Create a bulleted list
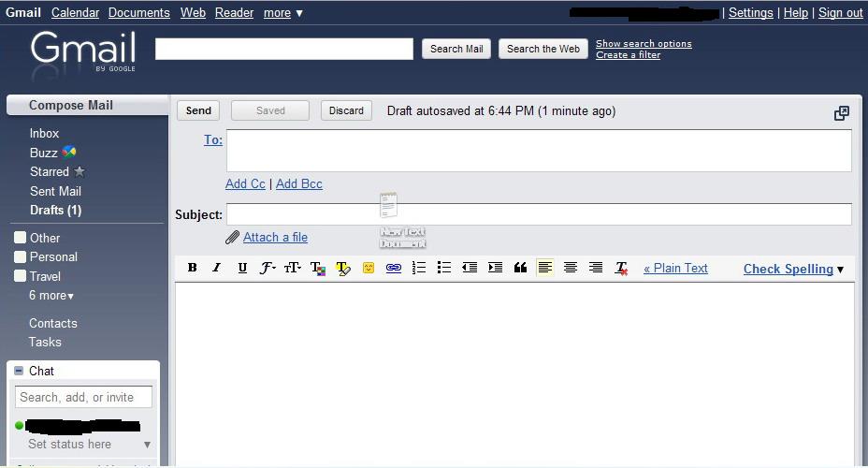Image resolution: width=868 pixels, height=468 pixels. pos(444,268)
